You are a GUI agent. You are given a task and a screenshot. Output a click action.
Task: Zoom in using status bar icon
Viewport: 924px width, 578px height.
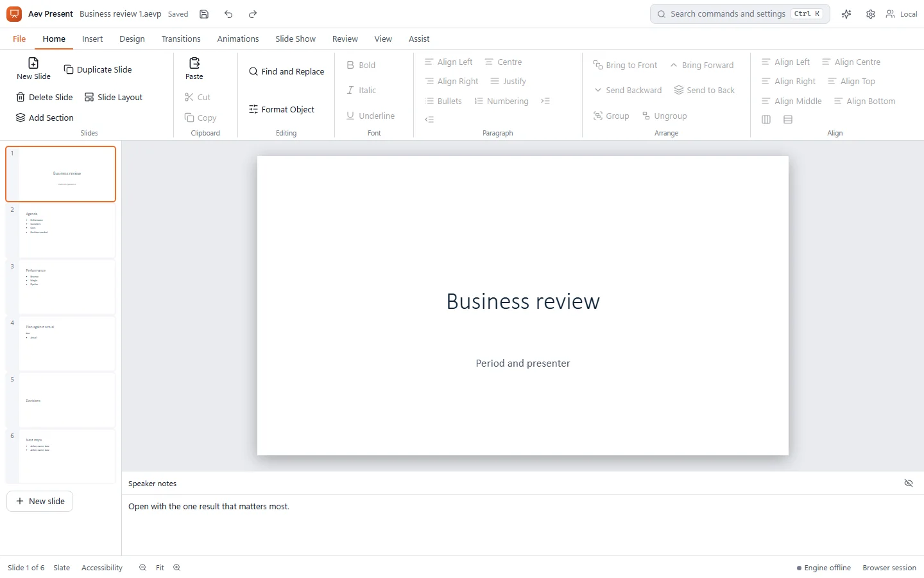pyautogui.click(x=177, y=568)
